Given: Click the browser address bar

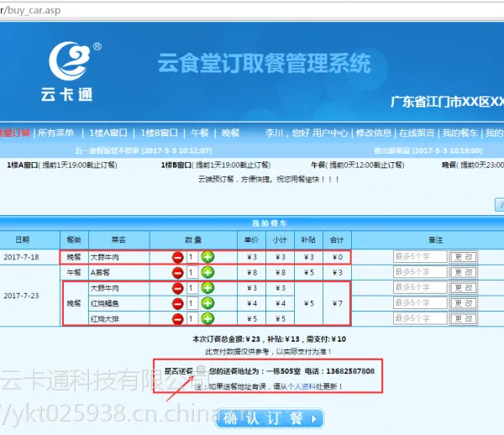Looking at the screenshot, I should pyautogui.click(x=252, y=10).
